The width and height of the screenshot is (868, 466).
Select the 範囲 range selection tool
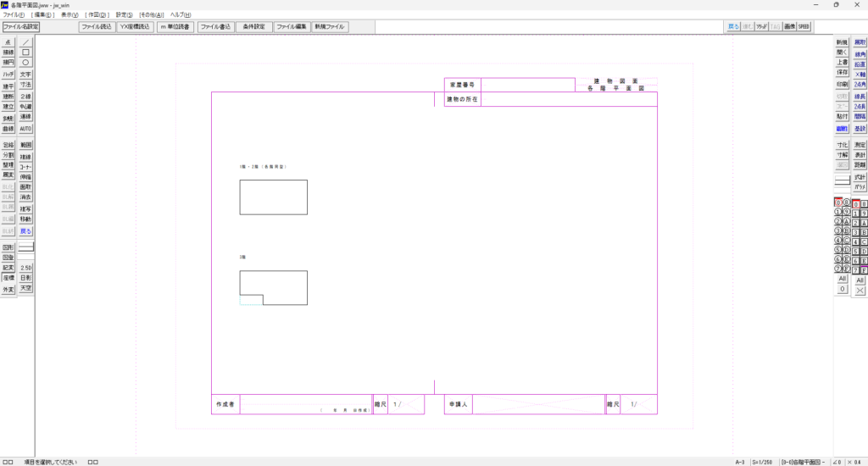25,145
